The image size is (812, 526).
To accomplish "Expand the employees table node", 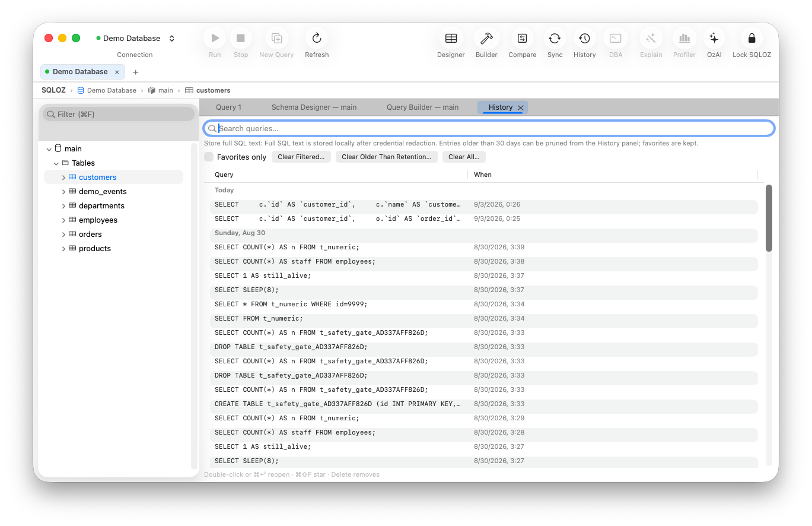I will (63, 220).
